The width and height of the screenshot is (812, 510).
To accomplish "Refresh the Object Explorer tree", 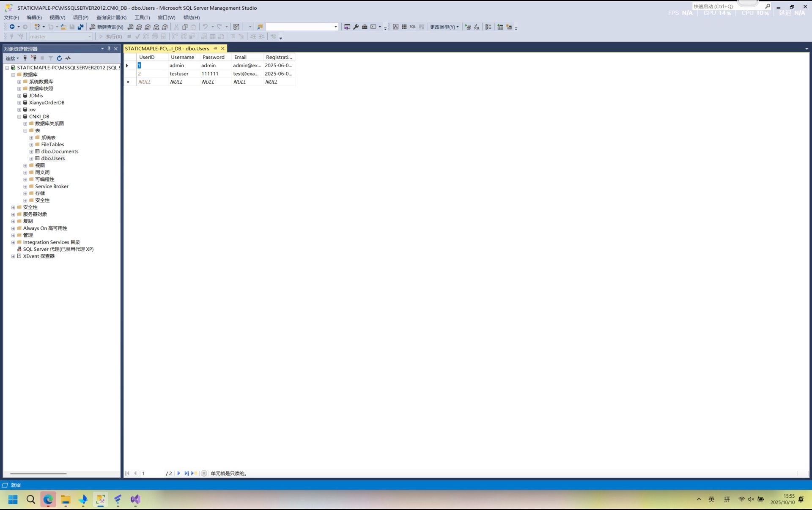I will coord(59,58).
